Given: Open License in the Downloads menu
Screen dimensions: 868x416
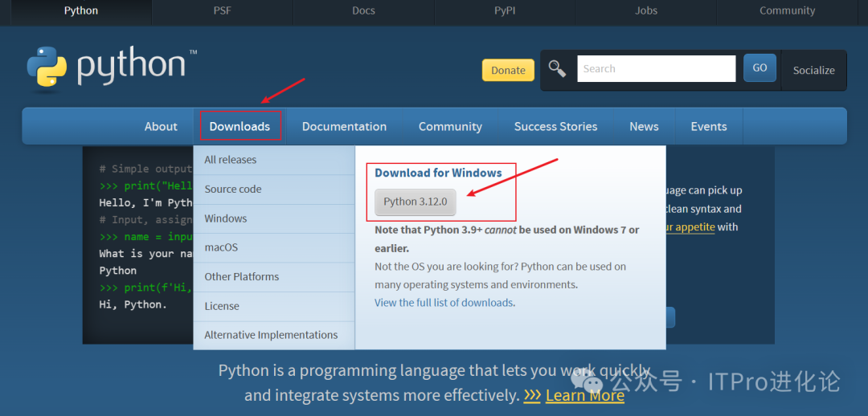Looking at the screenshot, I should (x=274, y=306).
